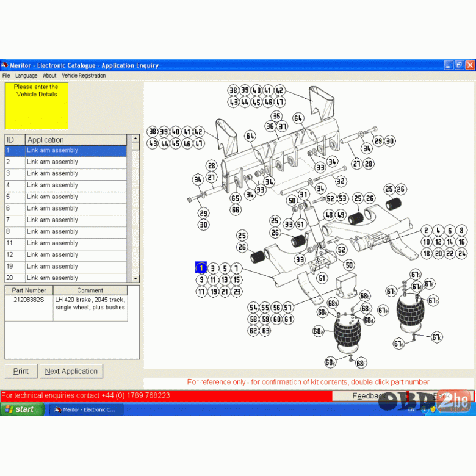
Task: Click callout 30 at top right of diagram
Action: (x=390, y=141)
